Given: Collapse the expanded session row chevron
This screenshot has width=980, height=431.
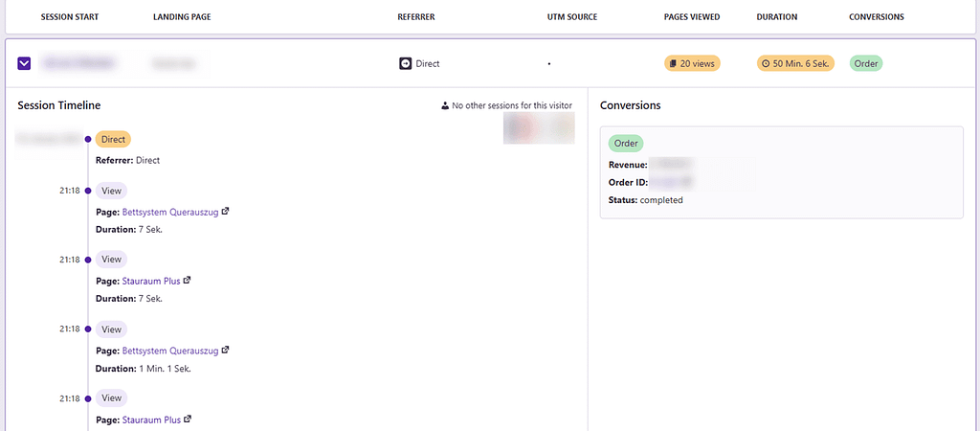Looking at the screenshot, I should click(24, 63).
